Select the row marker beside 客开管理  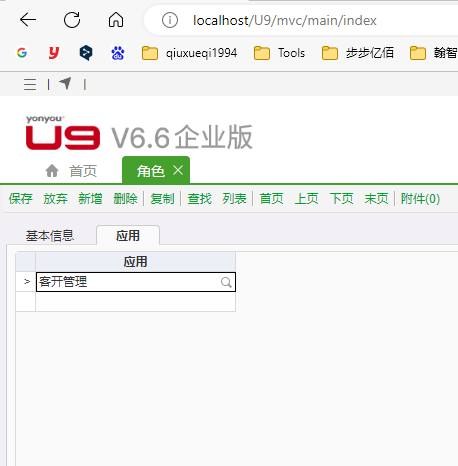coord(26,282)
